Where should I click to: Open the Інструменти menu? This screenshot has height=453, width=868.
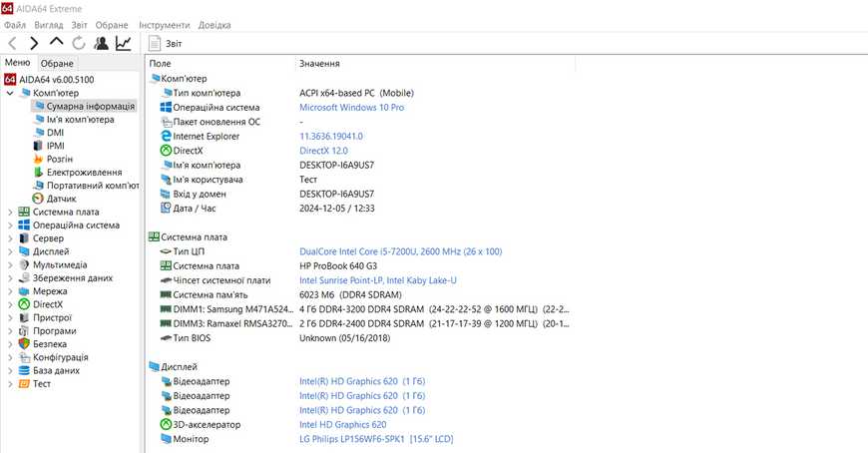pos(164,25)
